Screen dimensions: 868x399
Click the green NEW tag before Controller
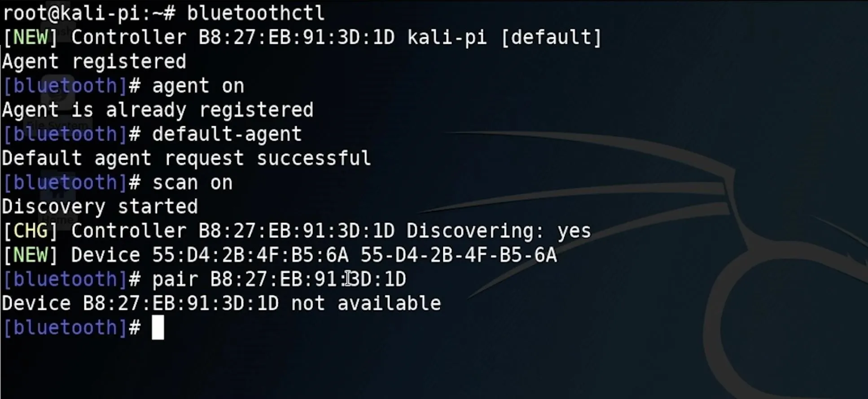(31, 37)
